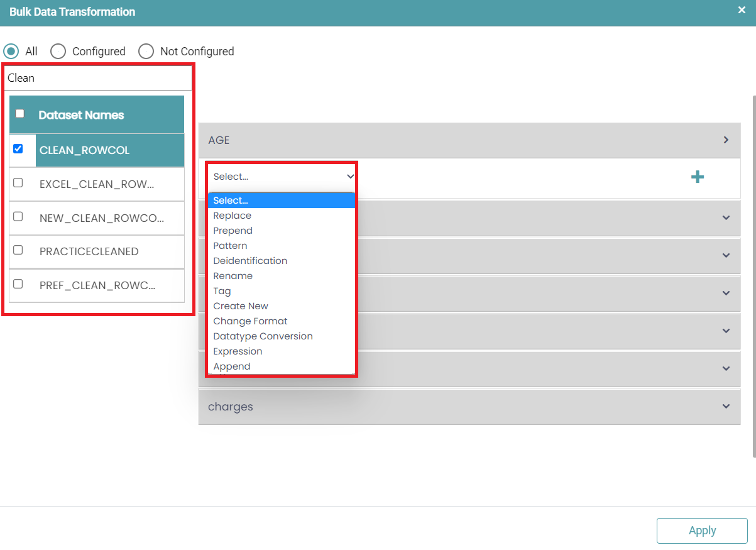Select the Not Configured radio option
The width and height of the screenshot is (756, 550).
click(146, 52)
